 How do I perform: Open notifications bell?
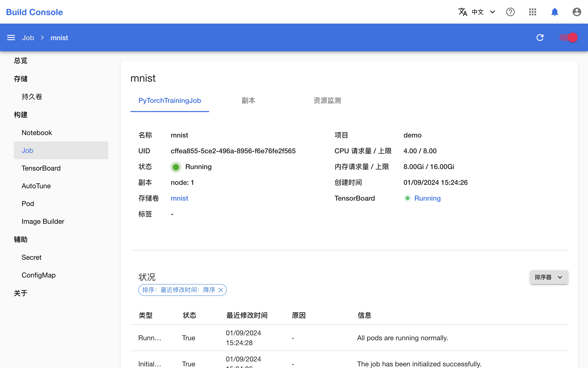point(555,12)
